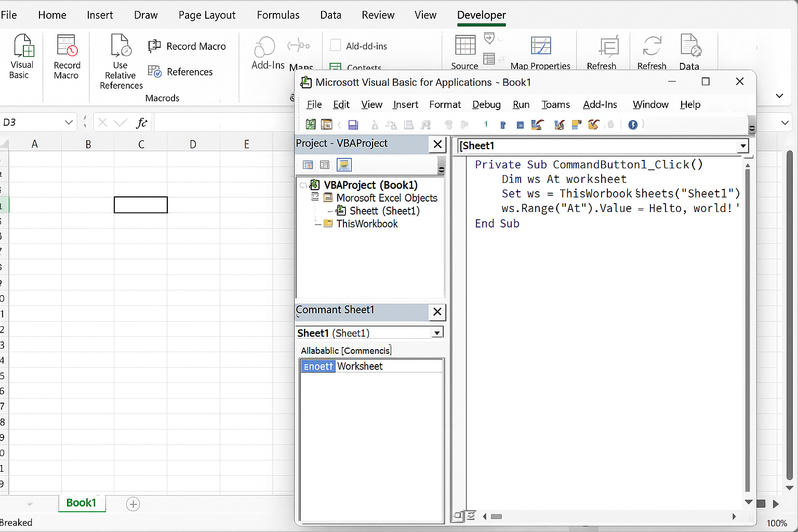Select column header E

(x=246, y=144)
